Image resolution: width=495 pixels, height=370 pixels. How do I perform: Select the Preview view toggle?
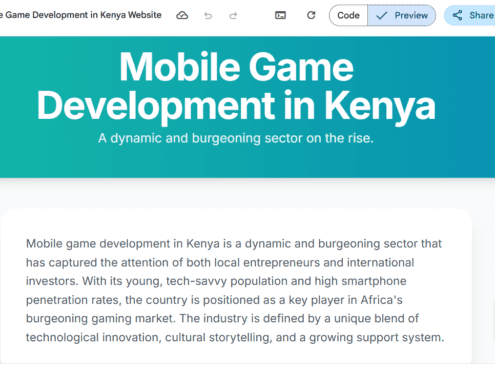coord(402,15)
